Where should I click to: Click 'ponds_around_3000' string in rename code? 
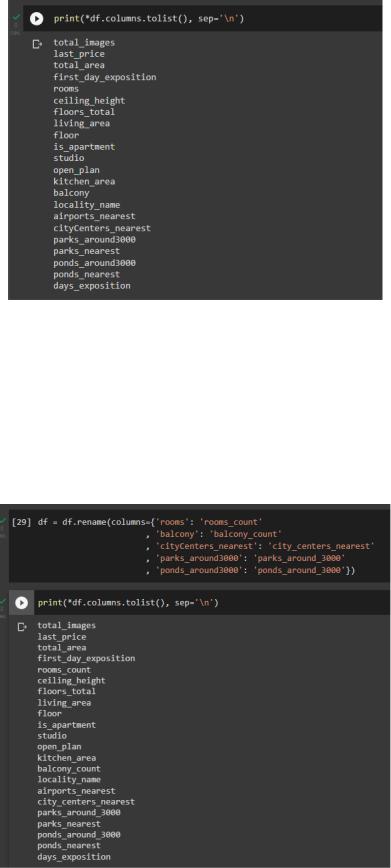click(x=299, y=571)
